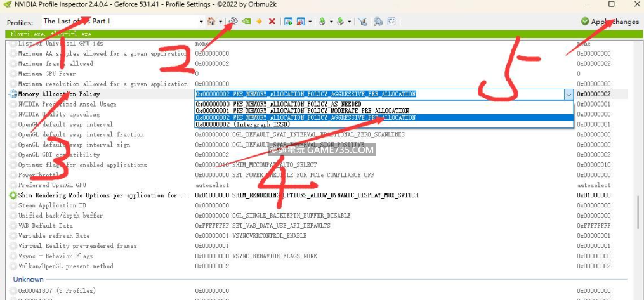
Task: Click into the Profiles name field
Action: tap(120, 22)
